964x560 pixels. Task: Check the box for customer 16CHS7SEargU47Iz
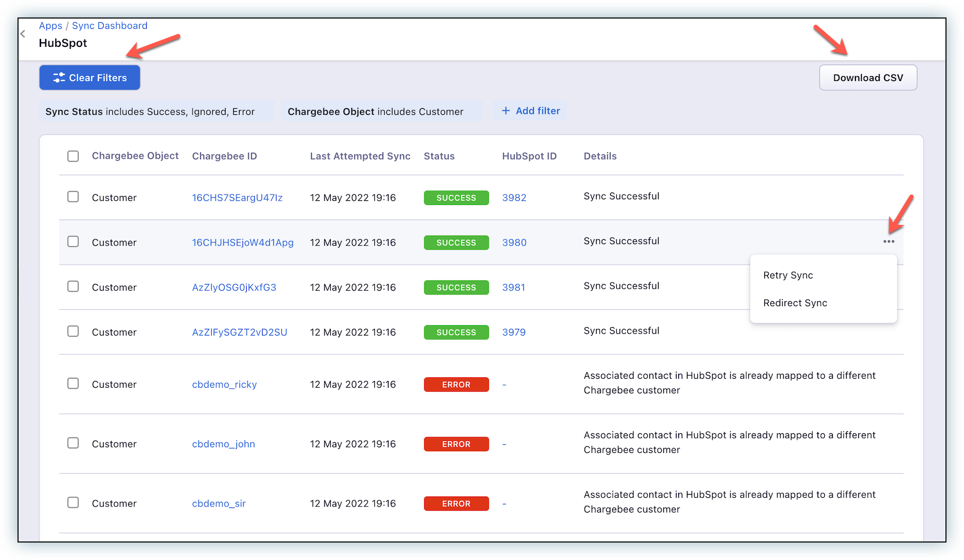click(73, 197)
